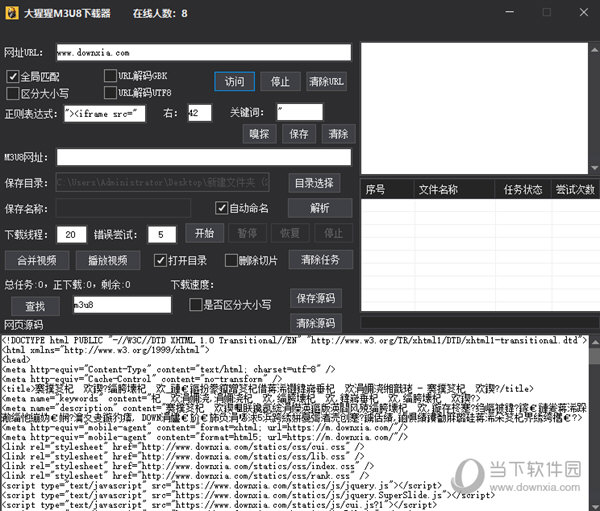Click the source code scrollbar up arrow
Screen dimensions: 600x511
[x=595, y=341]
